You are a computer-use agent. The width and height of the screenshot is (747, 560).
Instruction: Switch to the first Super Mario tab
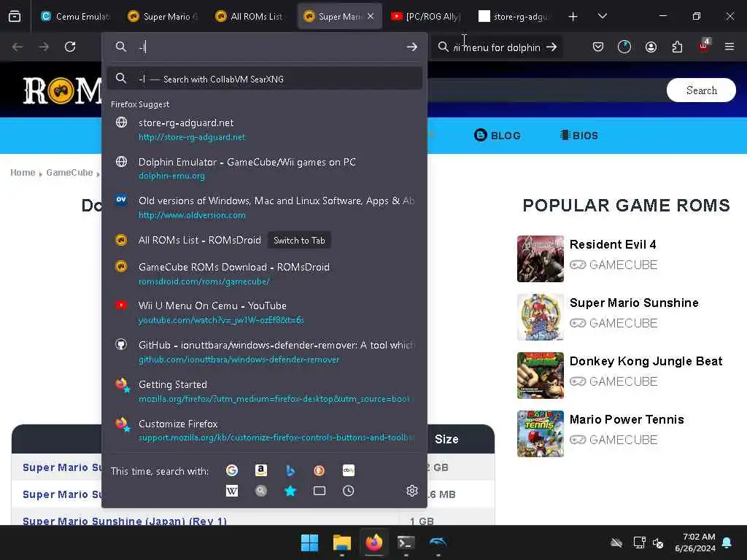(163, 17)
